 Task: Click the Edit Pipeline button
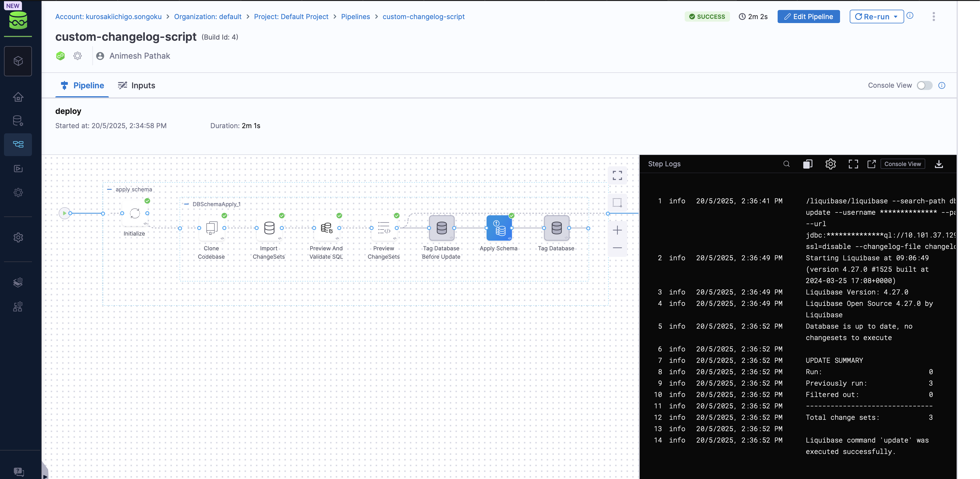pyautogui.click(x=809, y=16)
